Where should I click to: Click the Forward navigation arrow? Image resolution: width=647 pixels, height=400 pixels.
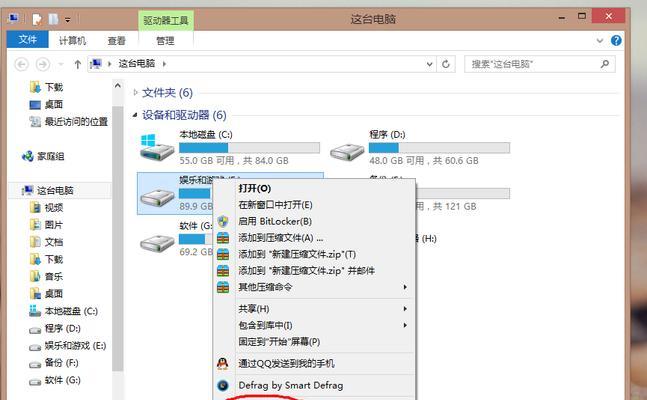[x=43, y=64]
